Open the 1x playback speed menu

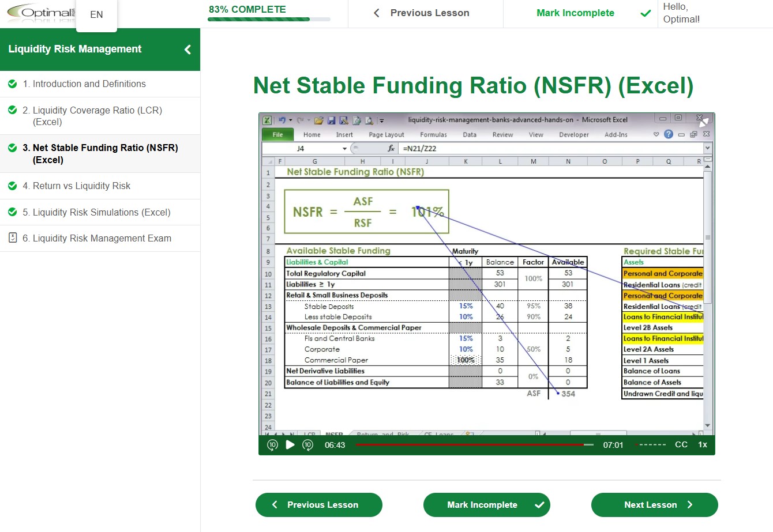703,445
